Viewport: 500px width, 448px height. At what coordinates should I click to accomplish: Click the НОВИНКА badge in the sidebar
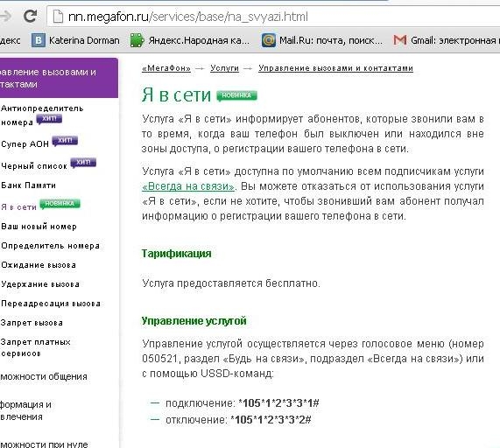click(x=60, y=204)
